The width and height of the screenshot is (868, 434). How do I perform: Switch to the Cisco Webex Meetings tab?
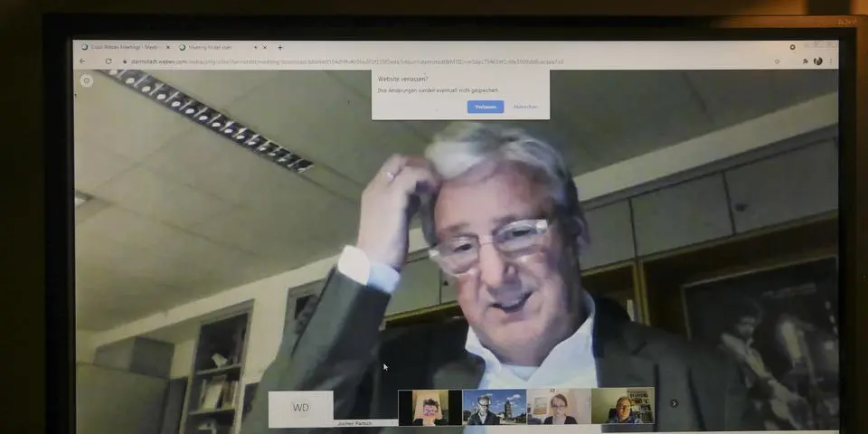tap(122, 47)
